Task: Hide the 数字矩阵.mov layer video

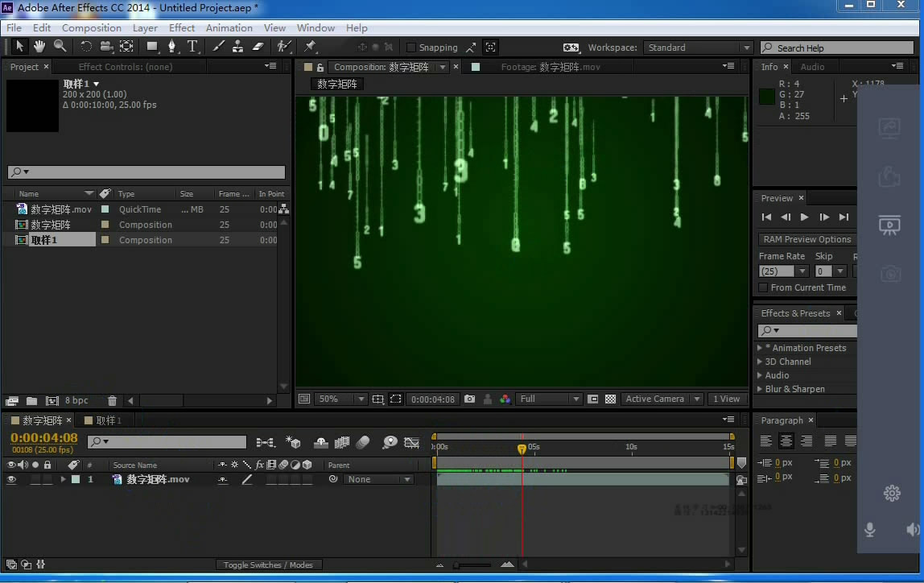Action: click(x=11, y=479)
